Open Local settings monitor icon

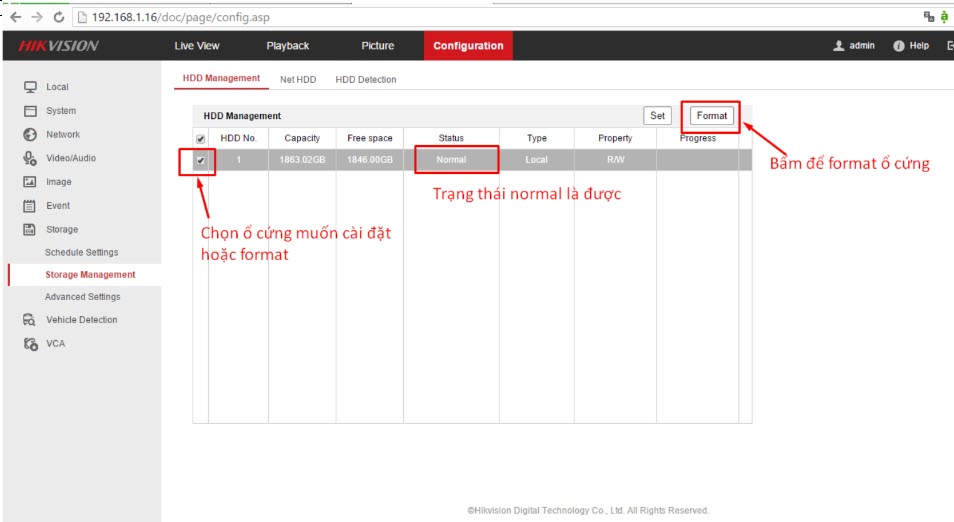30,87
